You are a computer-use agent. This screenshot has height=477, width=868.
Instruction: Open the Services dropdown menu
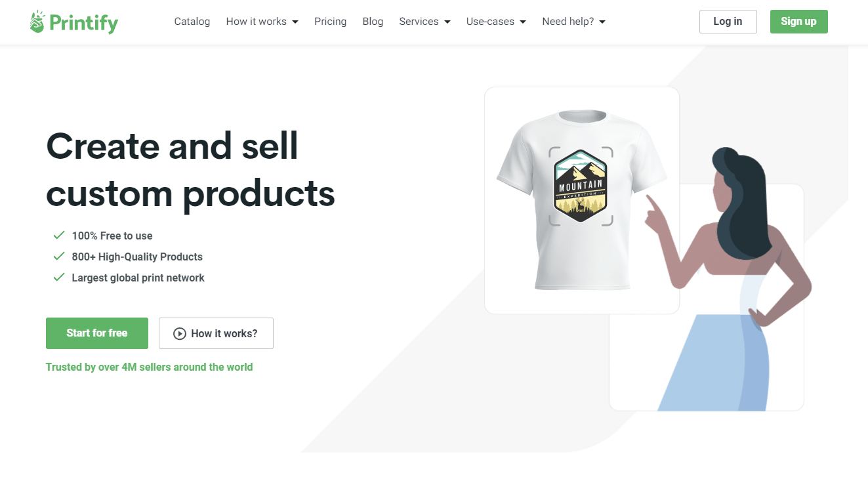424,22
